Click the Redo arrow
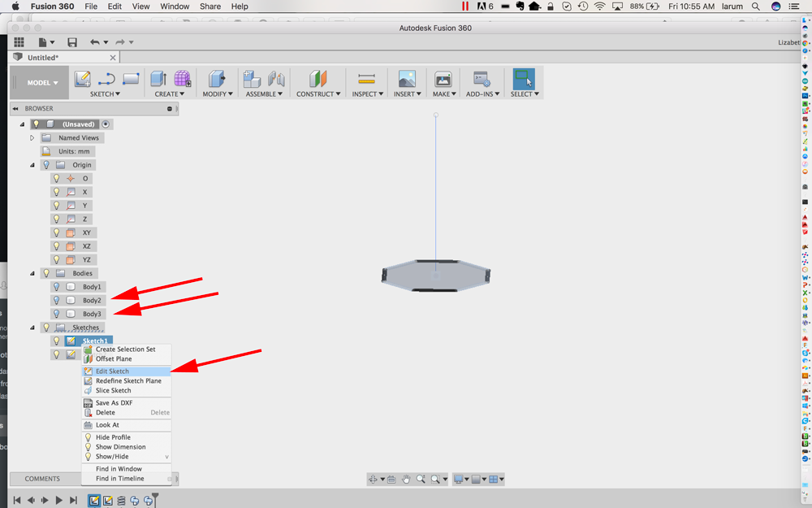The image size is (812, 508). pos(120,42)
